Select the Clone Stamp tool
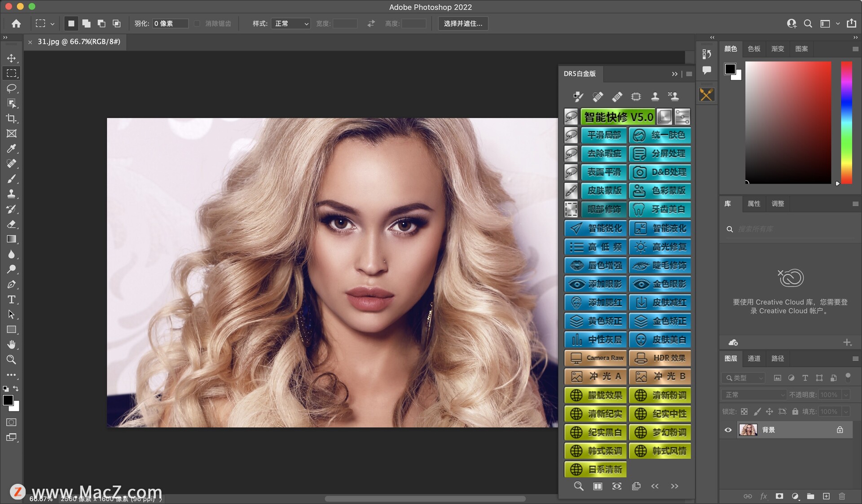This screenshot has height=504, width=862. [12, 194]
